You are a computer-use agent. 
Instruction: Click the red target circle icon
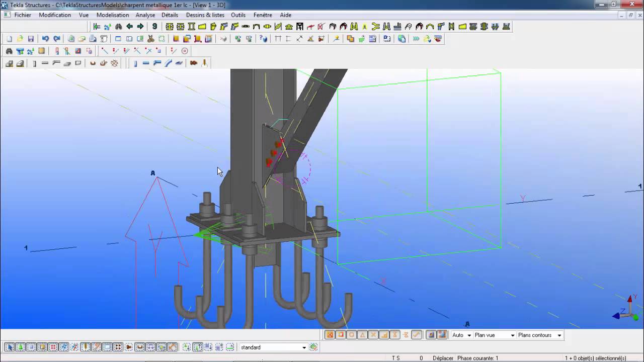185,51
